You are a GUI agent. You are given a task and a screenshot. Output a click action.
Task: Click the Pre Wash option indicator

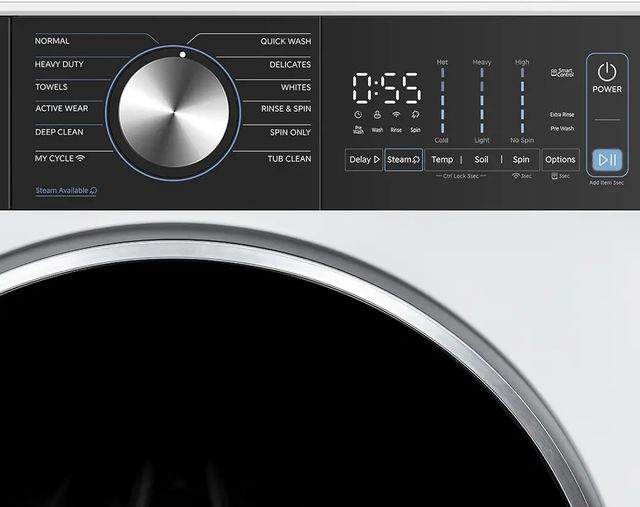pos(562,129)
